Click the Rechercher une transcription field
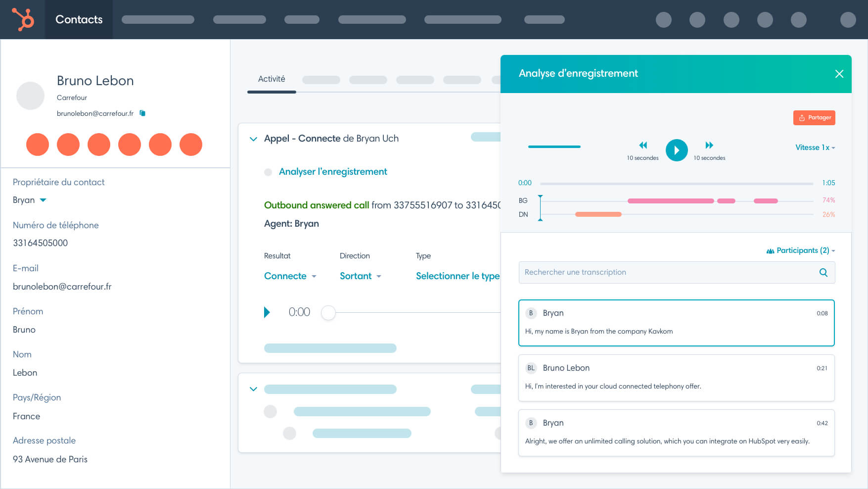This screenshot has height=489, width=868. click(x=677, y=272)
